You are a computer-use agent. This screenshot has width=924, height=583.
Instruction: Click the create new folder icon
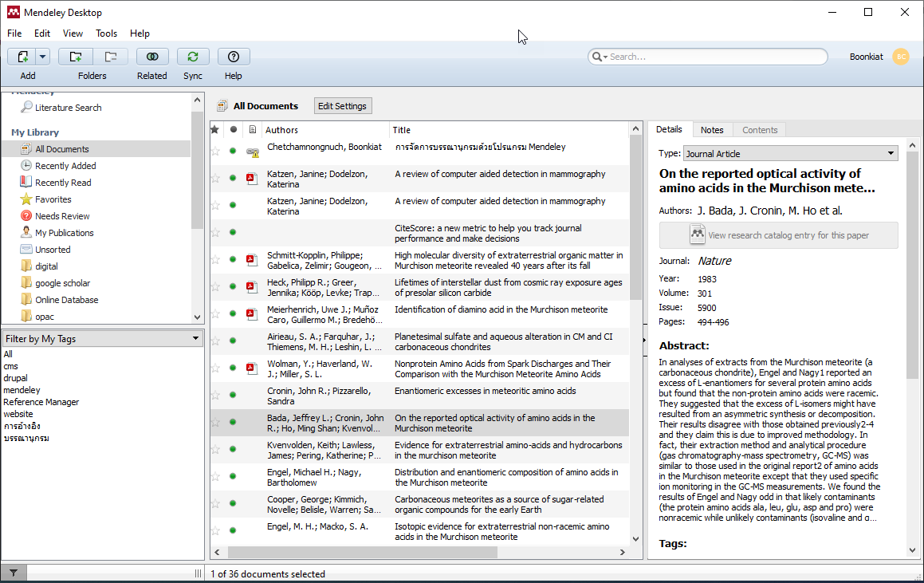coord(76,57)
